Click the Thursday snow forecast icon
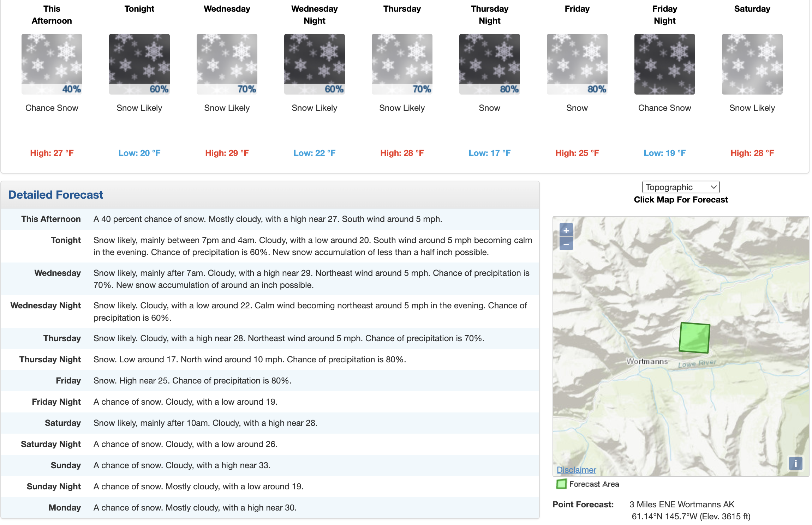This screenshot has width=812, height=525. click(x=402, y=64)
